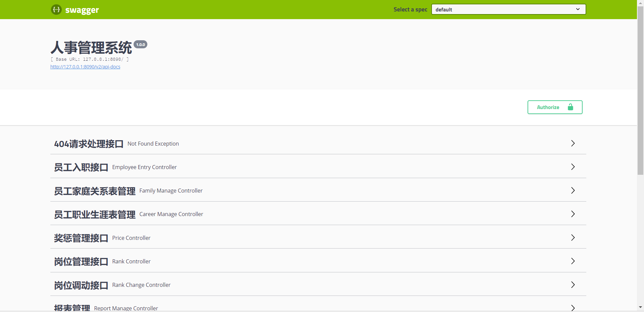The height and width of the screenshot is (312, 644).
Task: Click the Price Controller description
Action: coord(131,238)
